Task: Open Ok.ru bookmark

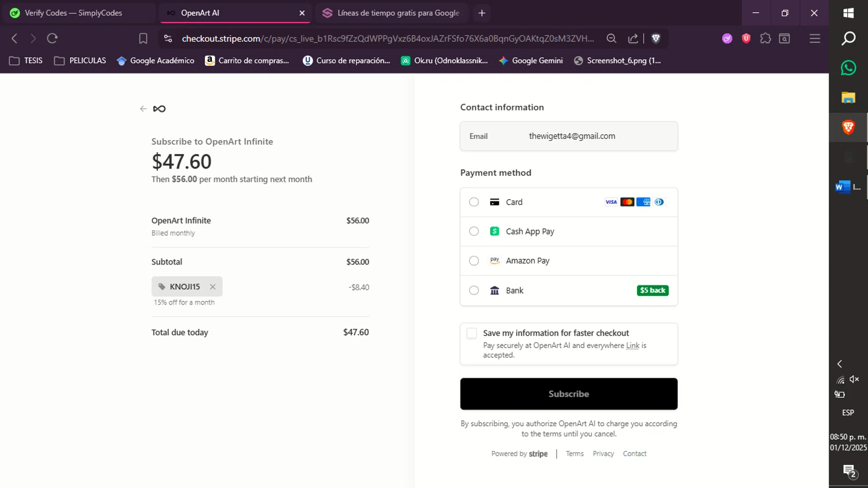Action: click(444, 60)
